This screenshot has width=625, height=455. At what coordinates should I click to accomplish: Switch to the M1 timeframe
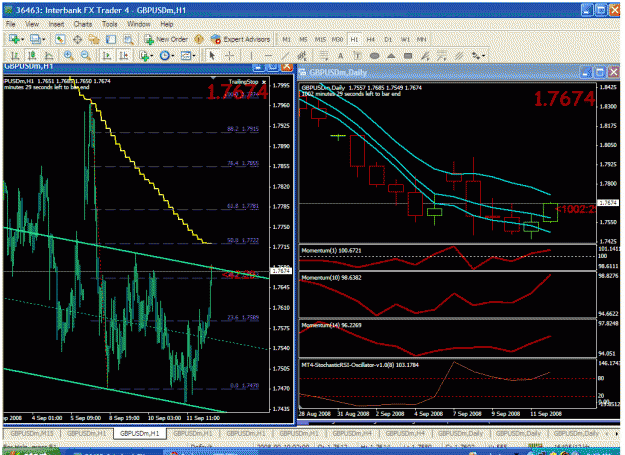(286, 39)
